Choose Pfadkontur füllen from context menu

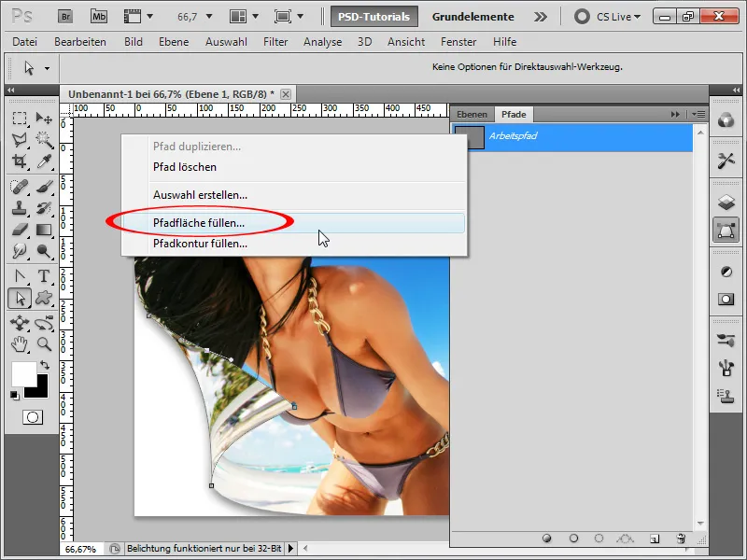pyautogui.click(x=293, y=244)
